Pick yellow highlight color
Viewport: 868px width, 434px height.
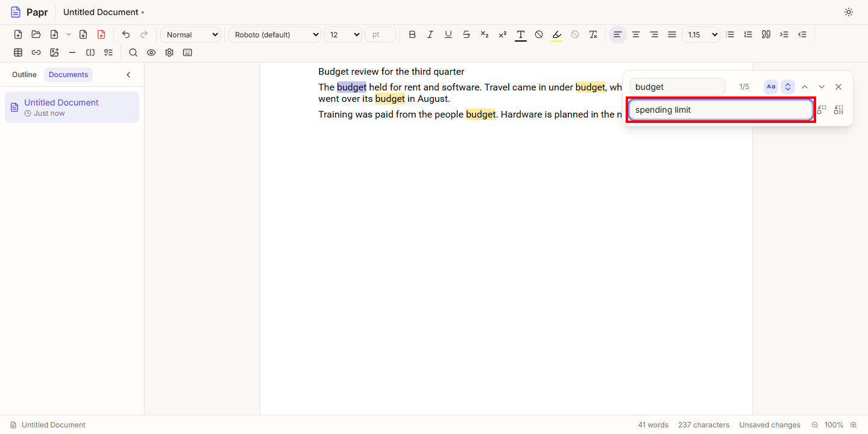557,34
